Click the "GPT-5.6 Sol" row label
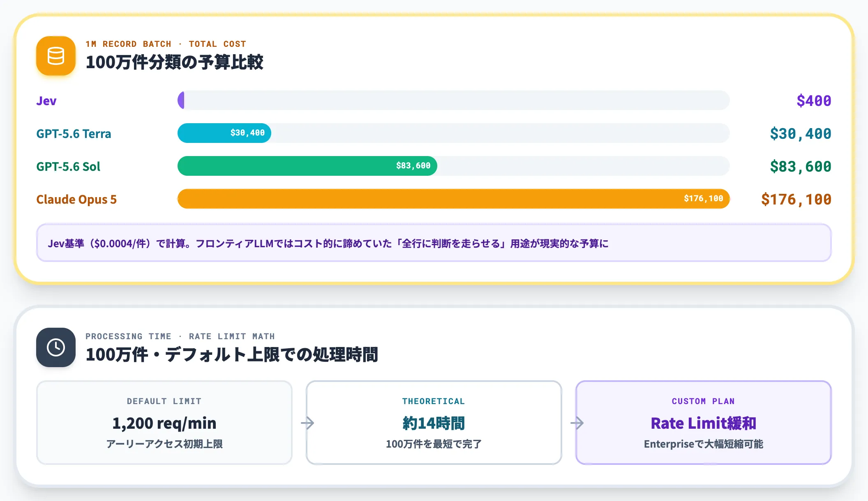The image size is (868, 501). (x=68, y=166)
